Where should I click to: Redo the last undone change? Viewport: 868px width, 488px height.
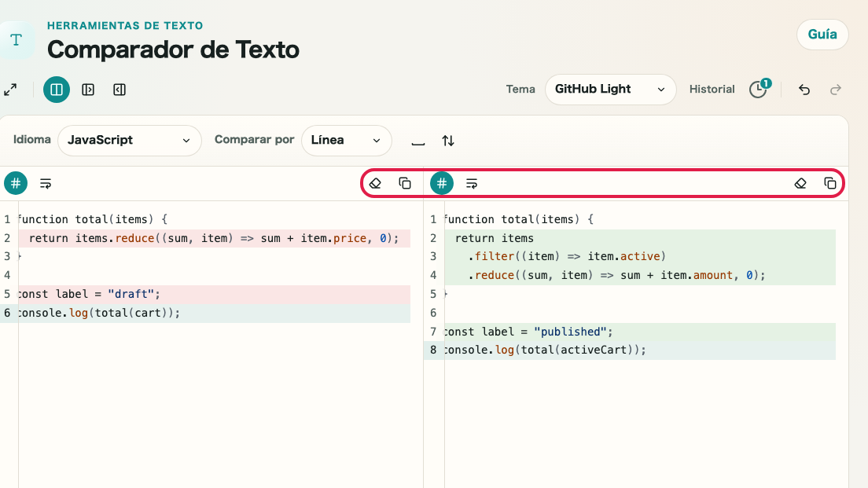[x=835, y=90]
